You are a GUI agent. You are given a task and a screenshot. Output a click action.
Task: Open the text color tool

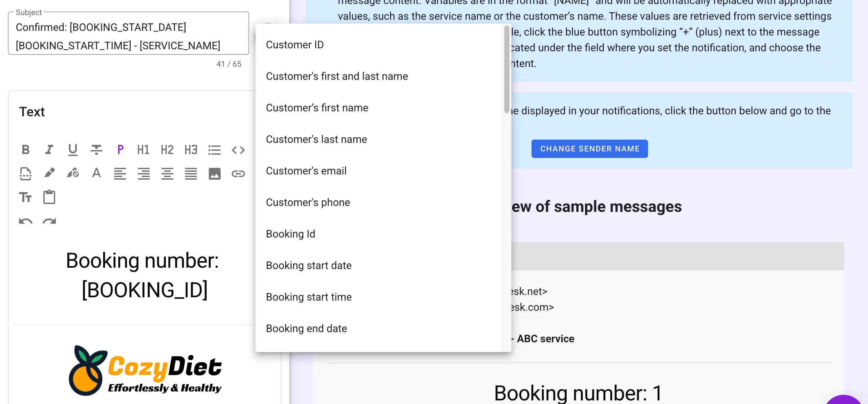[97, 173]
